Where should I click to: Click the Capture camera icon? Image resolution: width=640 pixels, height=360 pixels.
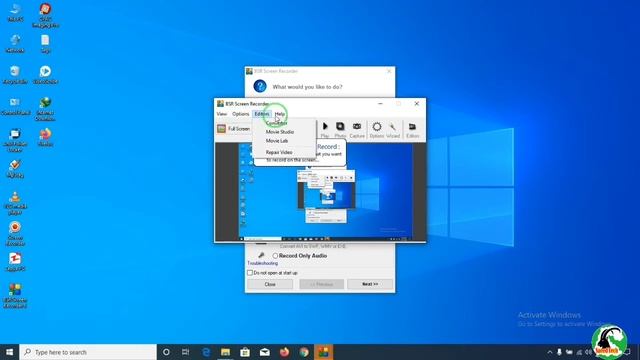point(357,130)
